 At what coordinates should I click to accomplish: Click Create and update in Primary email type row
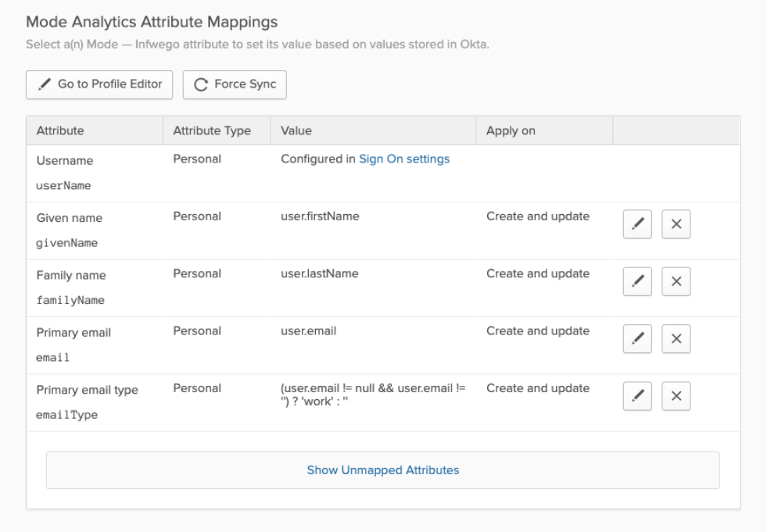click(x=538, y=387)
